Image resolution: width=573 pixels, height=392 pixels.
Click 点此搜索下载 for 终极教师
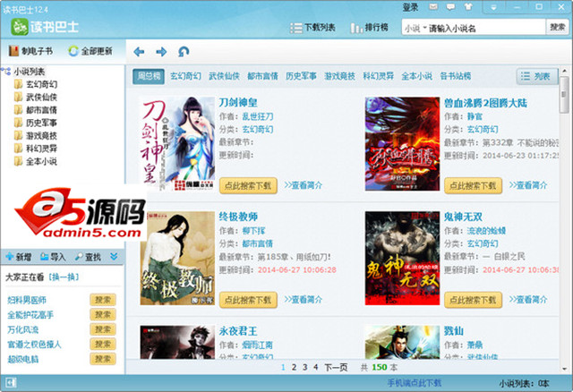[x=248, y=300]
